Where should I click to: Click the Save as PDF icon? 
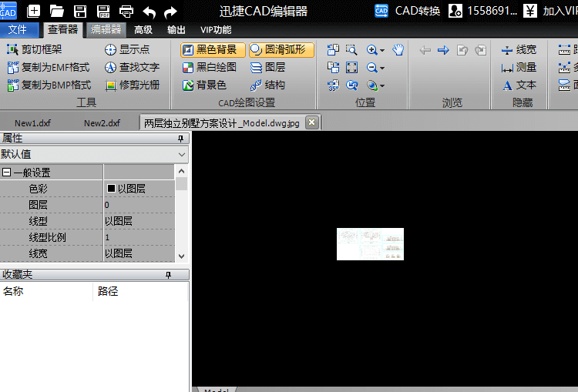[x=103, y=12]
